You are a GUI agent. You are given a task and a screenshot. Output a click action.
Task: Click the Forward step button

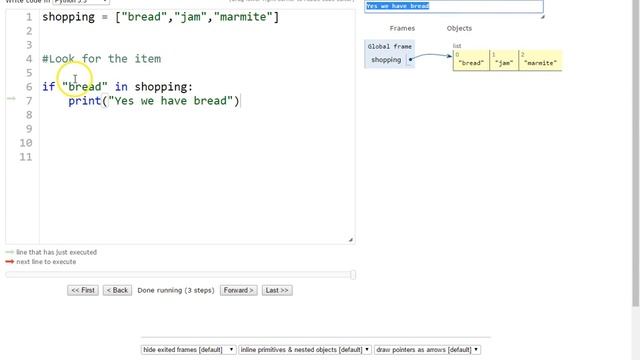(238, 290)
